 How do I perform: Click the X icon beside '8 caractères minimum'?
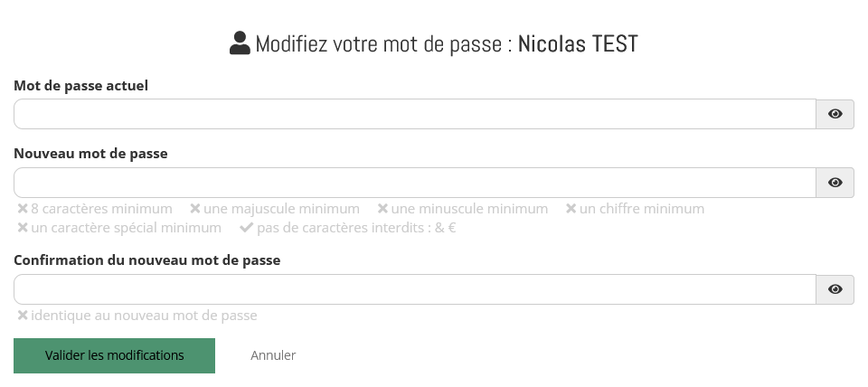tap(23, 209)
